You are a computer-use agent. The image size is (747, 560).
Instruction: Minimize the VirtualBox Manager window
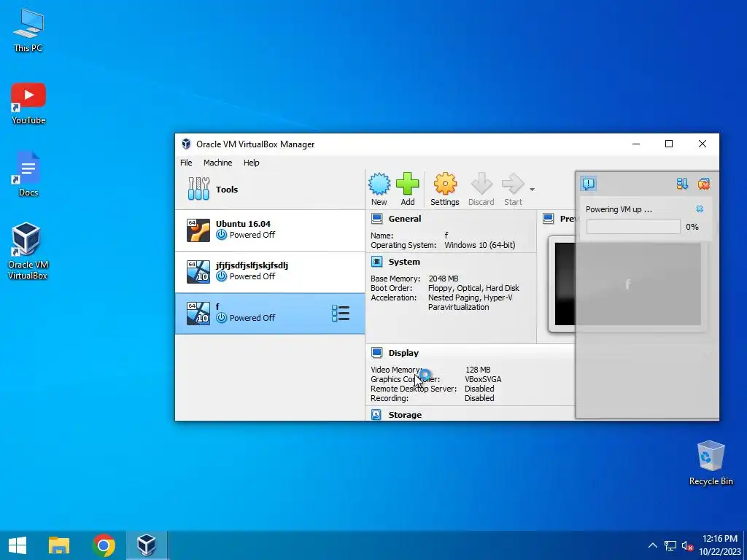click(x=636, y=144)
